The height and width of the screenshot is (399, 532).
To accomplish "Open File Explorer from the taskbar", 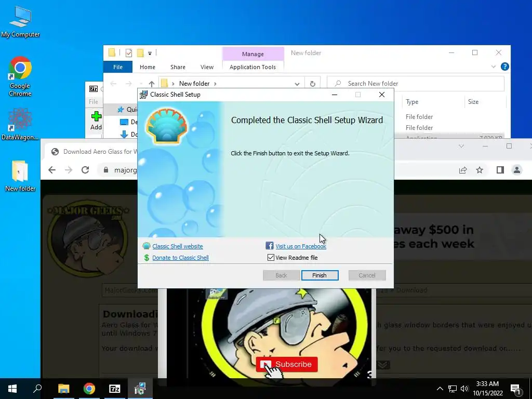I will click(x=63, y=389).
